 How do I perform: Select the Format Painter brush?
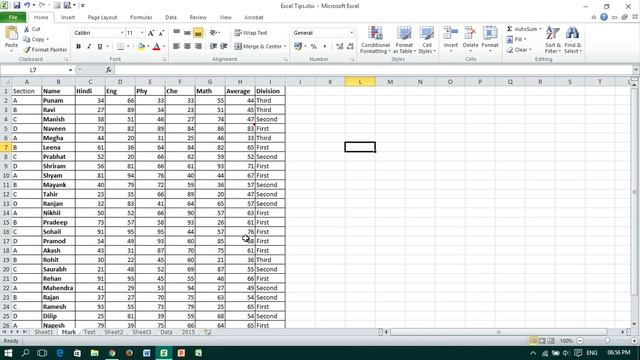point(27,49)
